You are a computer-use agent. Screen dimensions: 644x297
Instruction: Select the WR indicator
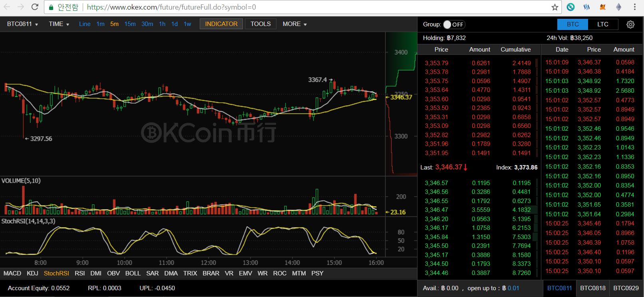pos(262,273)
